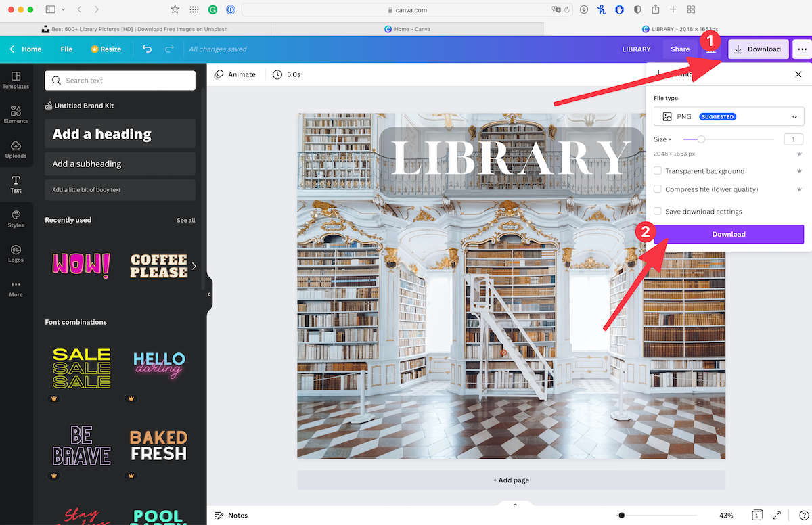Choose the BE BRAVE font combination
This screenshot has width=812, height=525.
click(x=81, y=445)
